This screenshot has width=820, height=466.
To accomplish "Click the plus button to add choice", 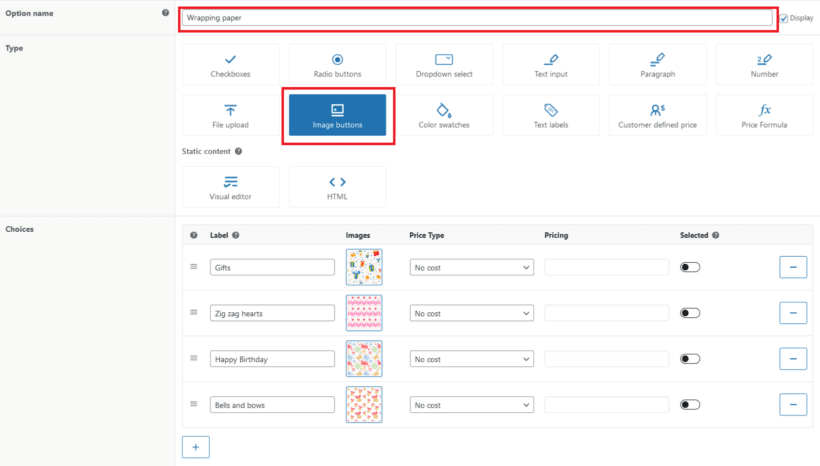I will coord(195,446).
